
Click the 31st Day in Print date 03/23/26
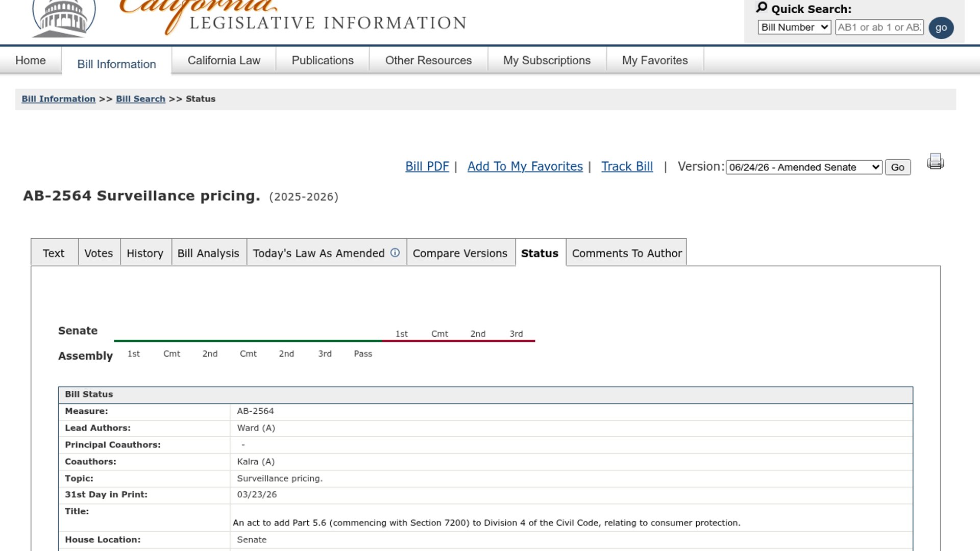tap(257, 494)
